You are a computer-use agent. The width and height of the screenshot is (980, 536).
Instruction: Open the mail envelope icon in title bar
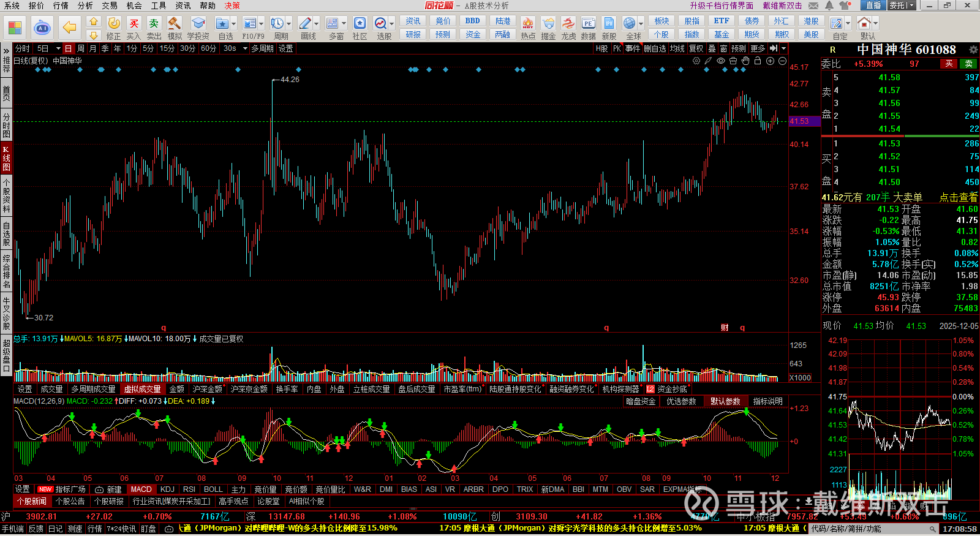click(x=813, y=6)
